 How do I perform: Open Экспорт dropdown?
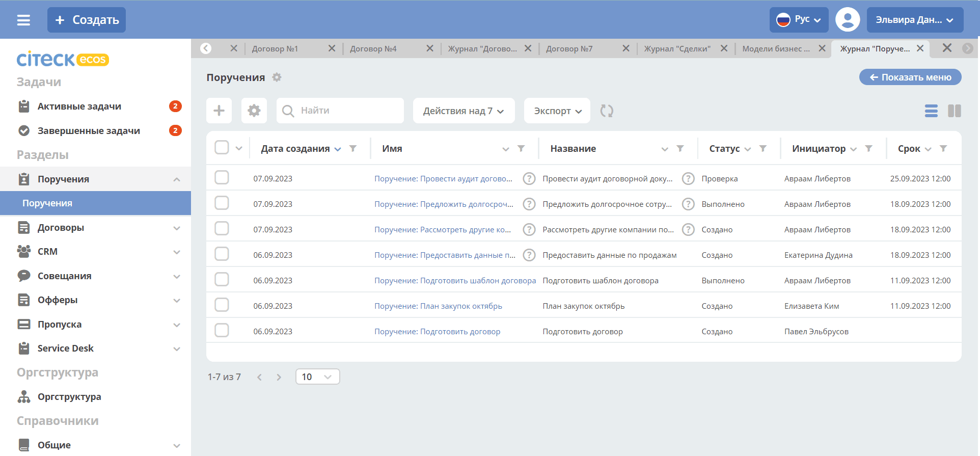(x=557, y=111)
